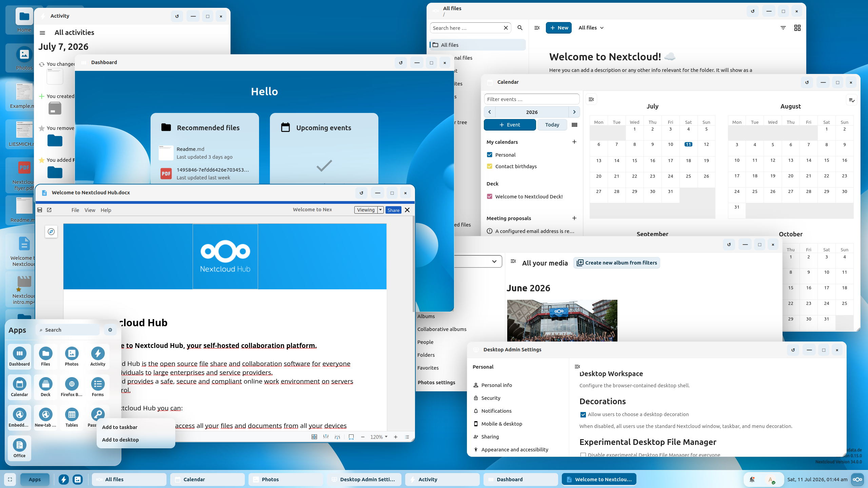868x488 pixels.
Task: Toggle navigation sidebar in Calendar window
Action: click(x=591, y=99)
